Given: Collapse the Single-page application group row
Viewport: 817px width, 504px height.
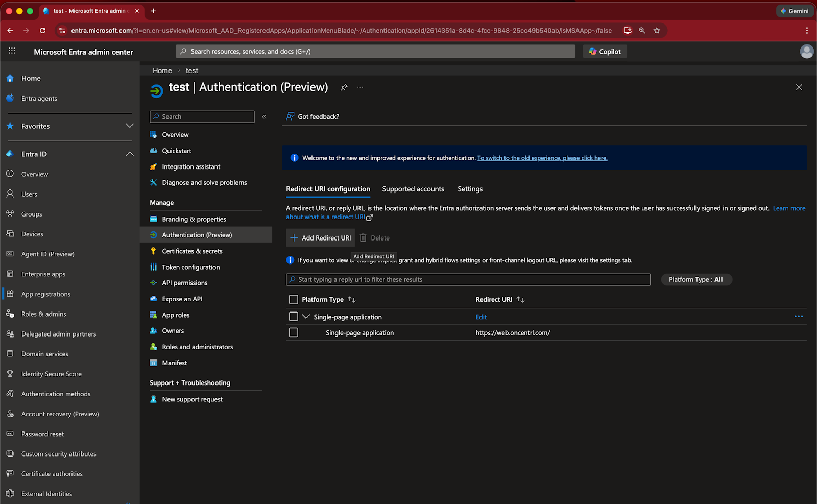Looking at the screenshot, I should coord(306,317).
